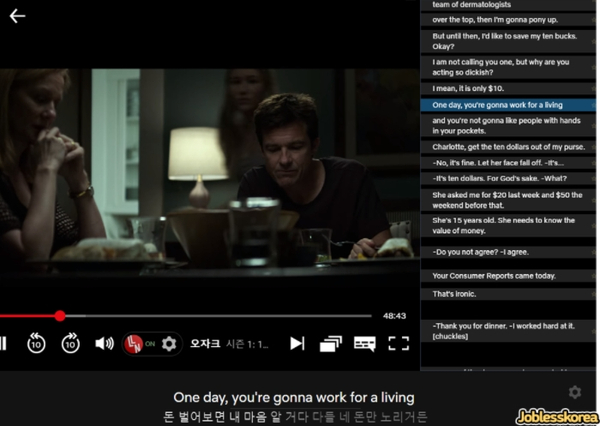Screen dimensions: 600x426
Task: Open Language Learning extension settings gear
Action: pos(169,344)
